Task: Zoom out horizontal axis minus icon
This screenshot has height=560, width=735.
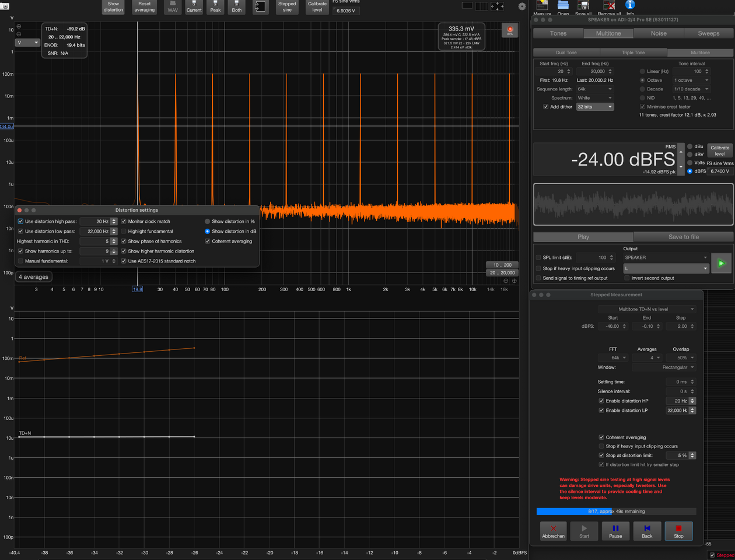Action: [x=506, y=281]
